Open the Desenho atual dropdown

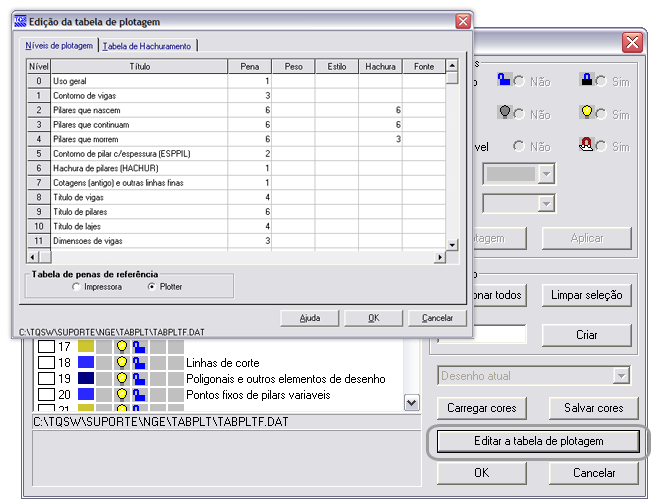point(621,376)
